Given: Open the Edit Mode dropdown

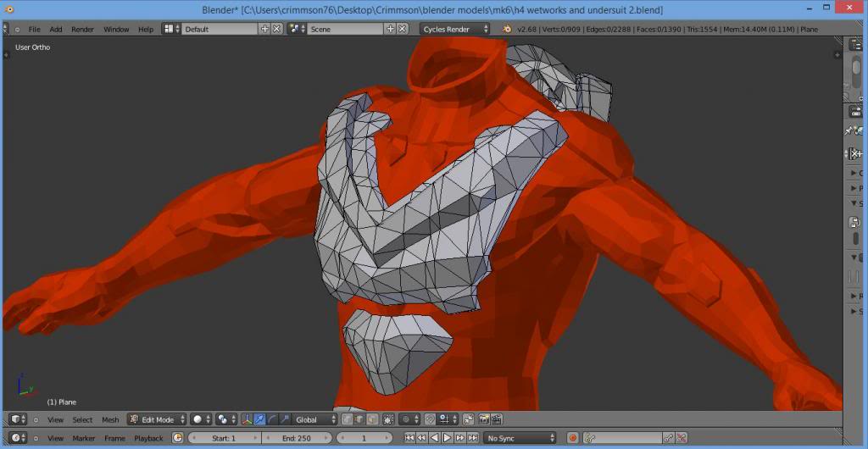Looking at the screenshot, I should click(157, 419).
